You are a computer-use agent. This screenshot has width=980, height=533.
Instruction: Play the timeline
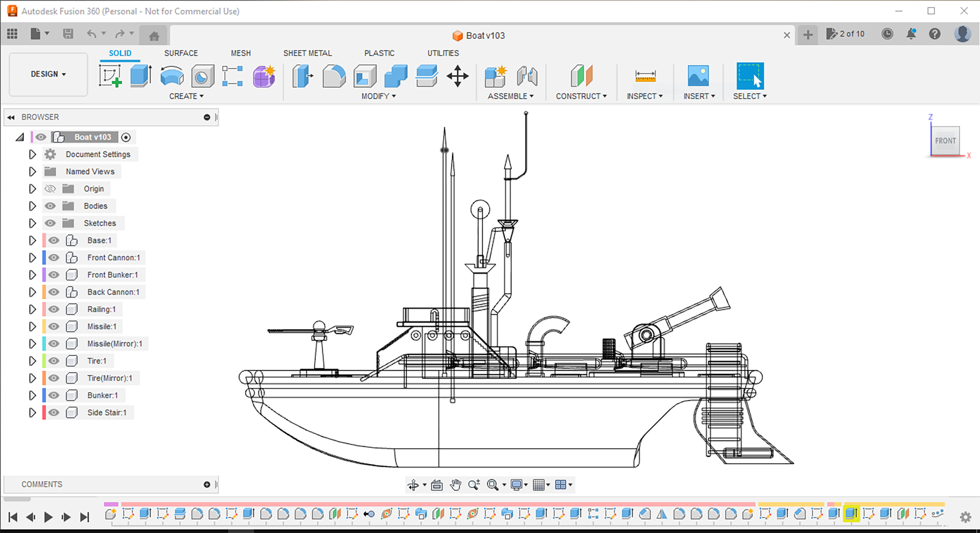pyautogui.click(x=48, y=517)
